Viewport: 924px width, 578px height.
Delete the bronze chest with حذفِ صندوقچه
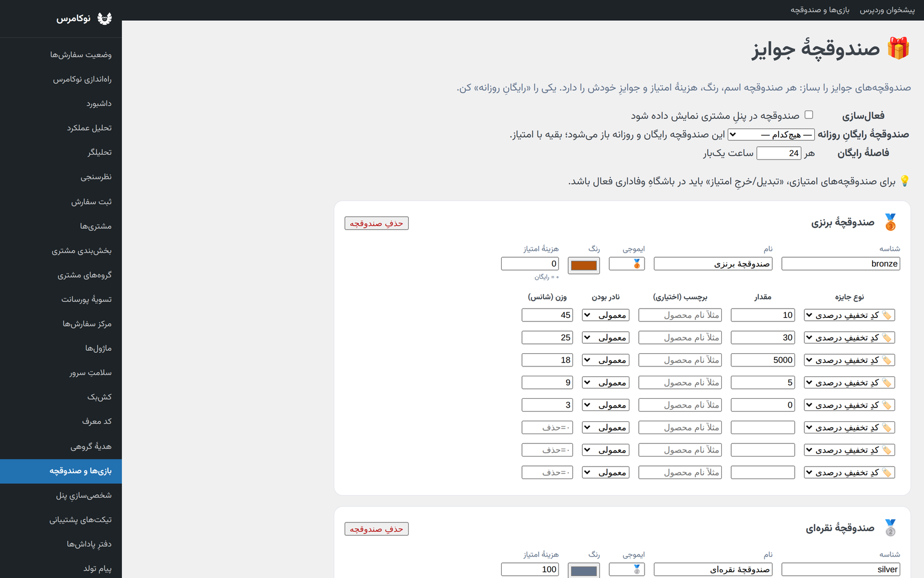tap(377, 223)
